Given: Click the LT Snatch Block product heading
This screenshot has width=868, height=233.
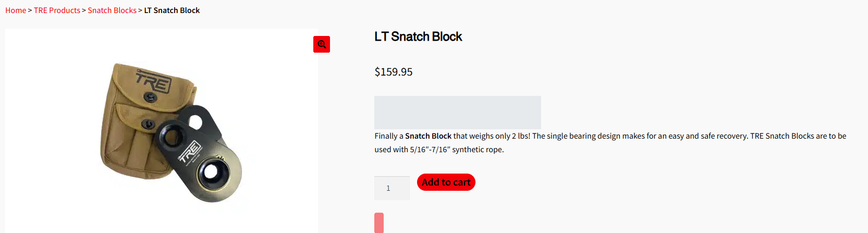Looking at the screenshot, I should point(418,36).
